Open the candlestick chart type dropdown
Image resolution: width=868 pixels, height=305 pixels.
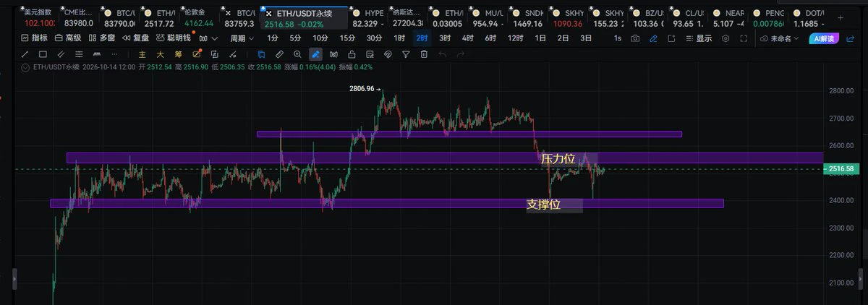[x=209, y=38]
